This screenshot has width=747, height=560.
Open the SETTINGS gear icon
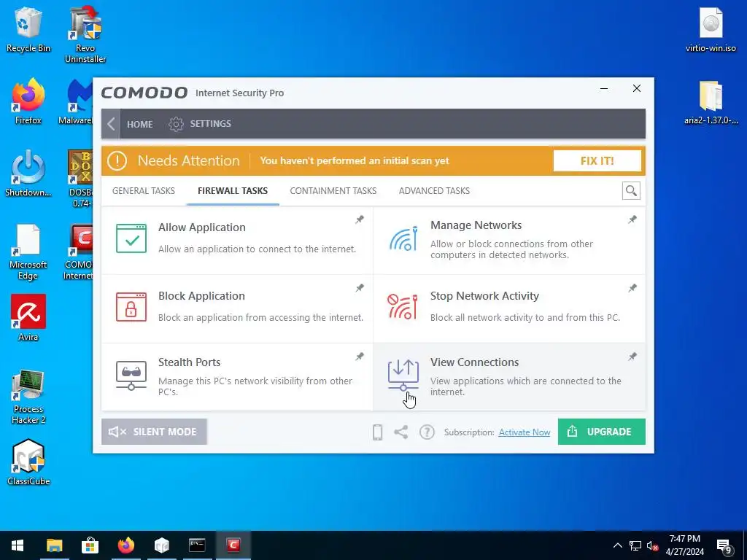176,124
